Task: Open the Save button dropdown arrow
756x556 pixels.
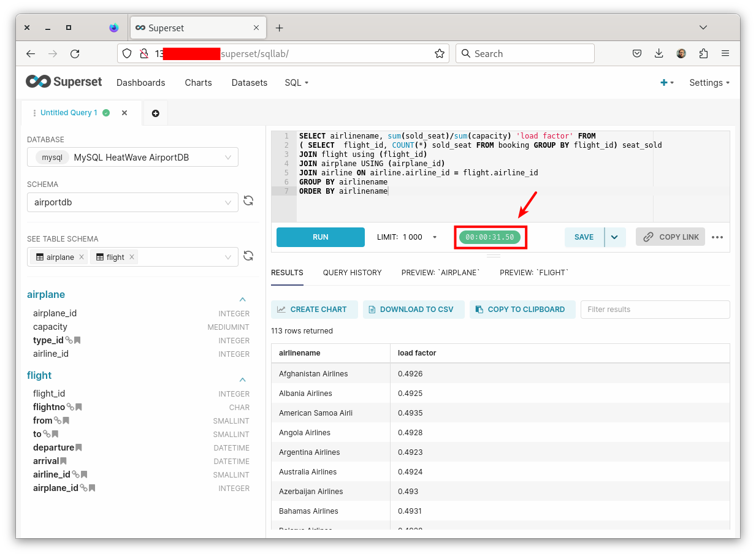Action: (615, 237)
